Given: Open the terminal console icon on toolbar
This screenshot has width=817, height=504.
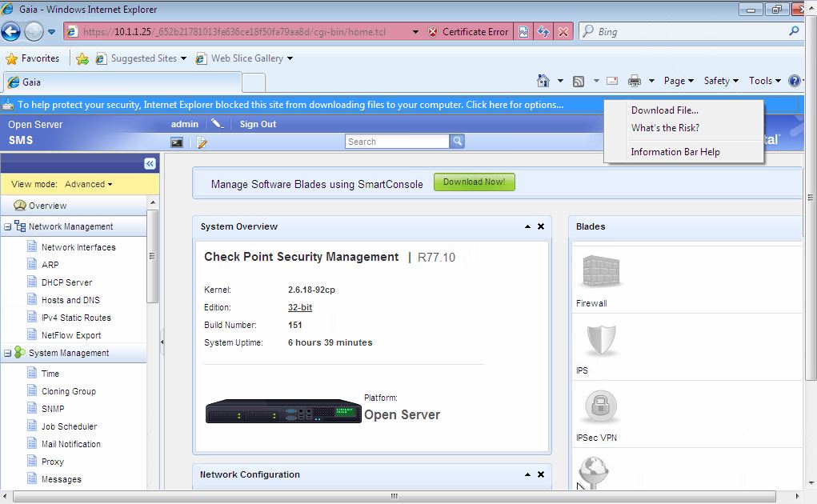Looking at the screenshot, I should click(176, 142).
